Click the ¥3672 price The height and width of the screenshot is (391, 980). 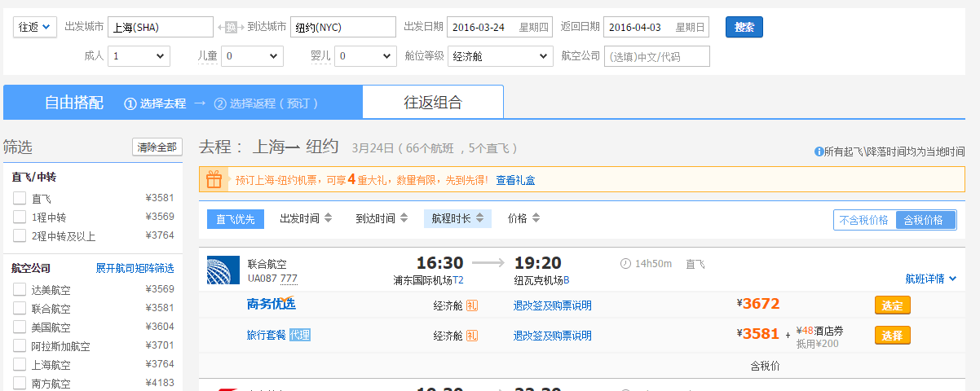(x=758, y=304)
